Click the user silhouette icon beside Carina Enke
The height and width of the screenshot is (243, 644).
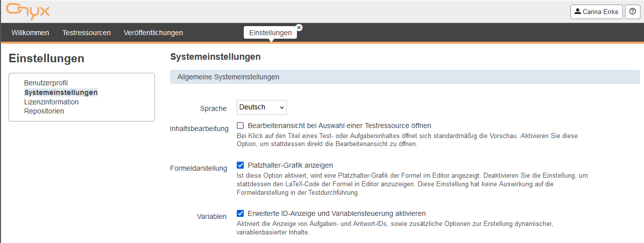click(x=577, y=12)
